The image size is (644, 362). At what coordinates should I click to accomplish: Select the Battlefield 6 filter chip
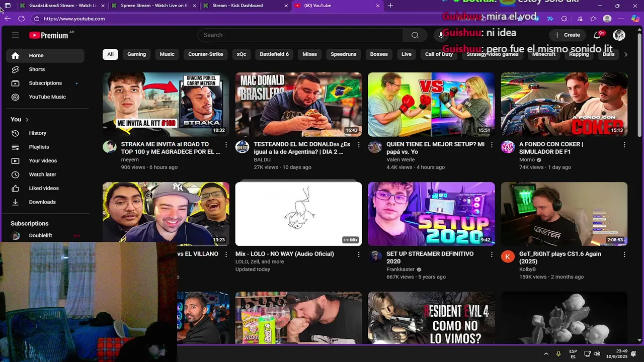(x=274, y=54)
